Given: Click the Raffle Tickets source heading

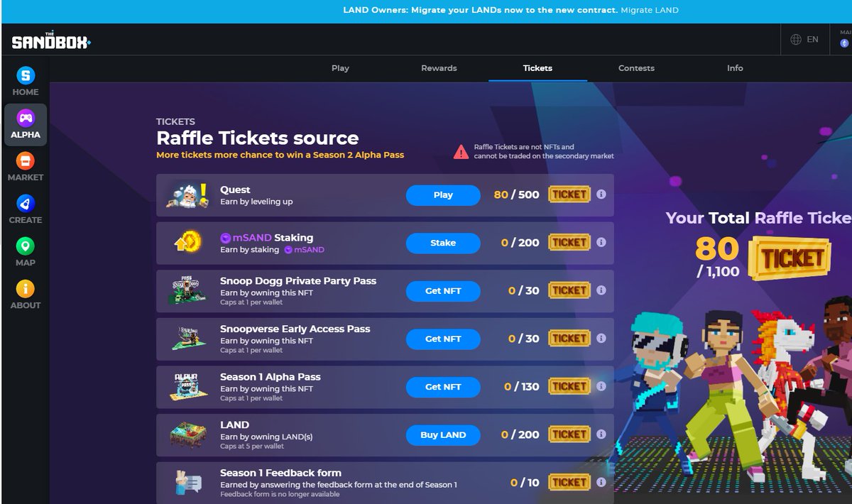Looking at the screenshot, I should [x=257, y=138].
